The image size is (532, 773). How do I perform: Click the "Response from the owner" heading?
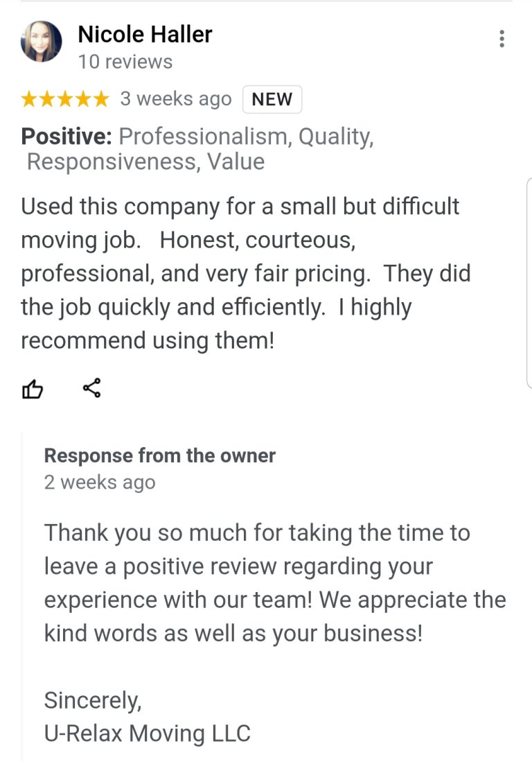(159, 455)
